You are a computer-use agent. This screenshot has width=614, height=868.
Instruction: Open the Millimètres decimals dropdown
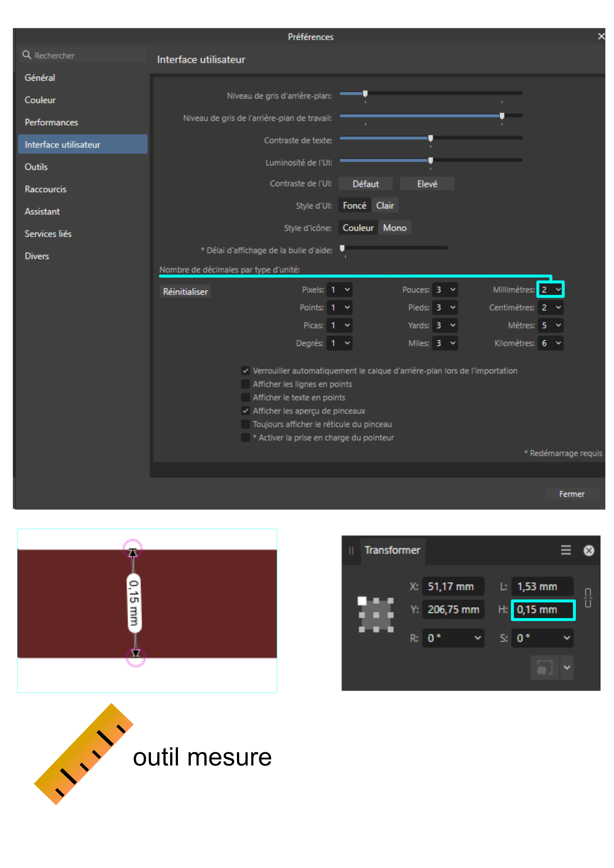tap(550, 290)
